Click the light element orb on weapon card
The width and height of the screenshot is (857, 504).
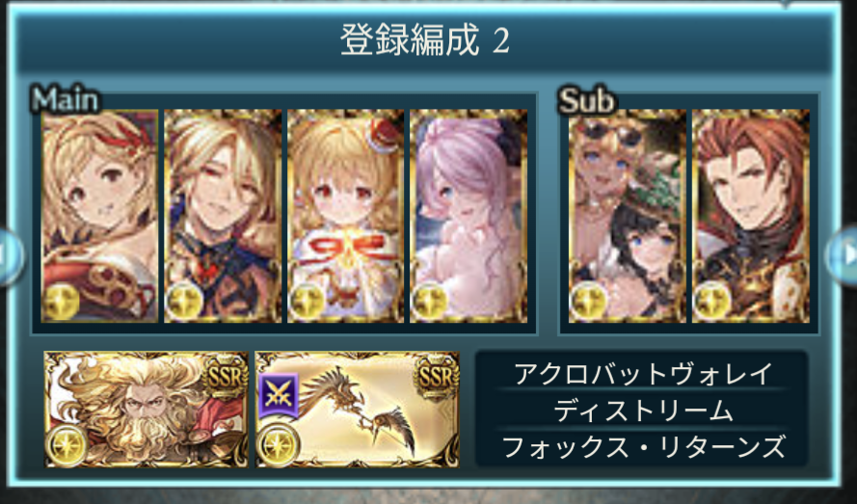pos(279,445)
